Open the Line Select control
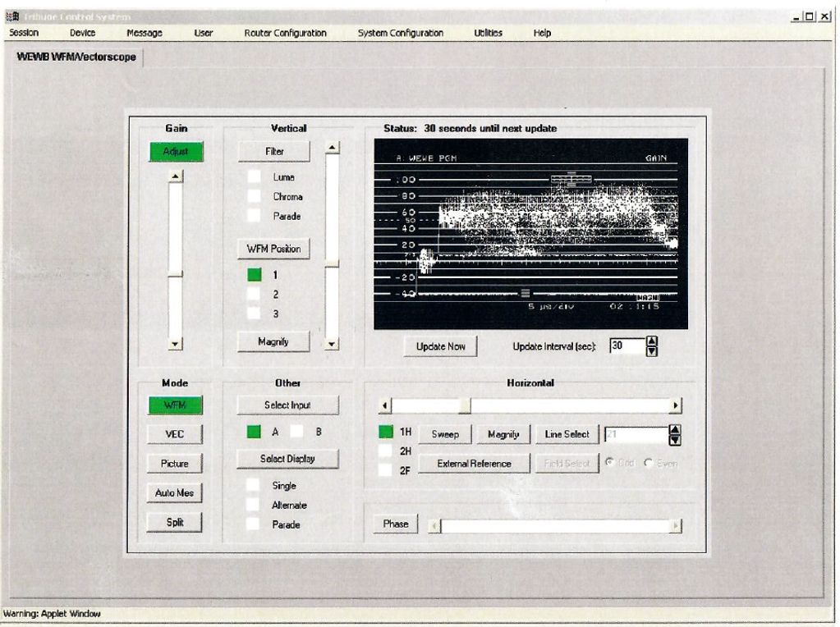This screenshot has height=627, width=840. [565, 435]
